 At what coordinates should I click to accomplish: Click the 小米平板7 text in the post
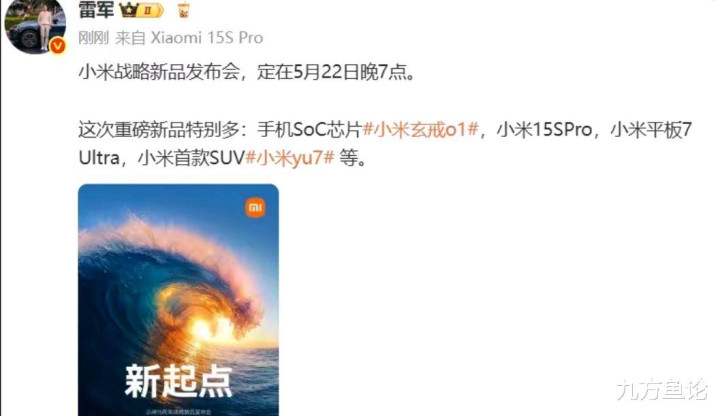point(651,130)
